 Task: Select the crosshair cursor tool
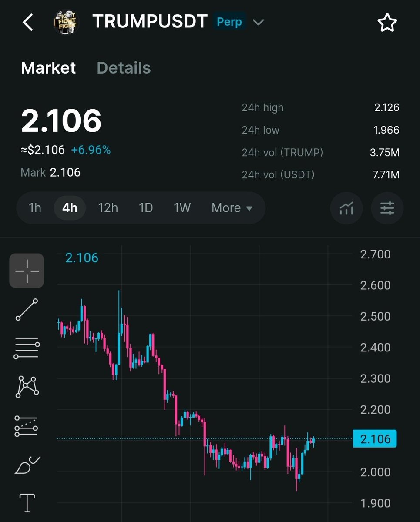click(27, 271)
